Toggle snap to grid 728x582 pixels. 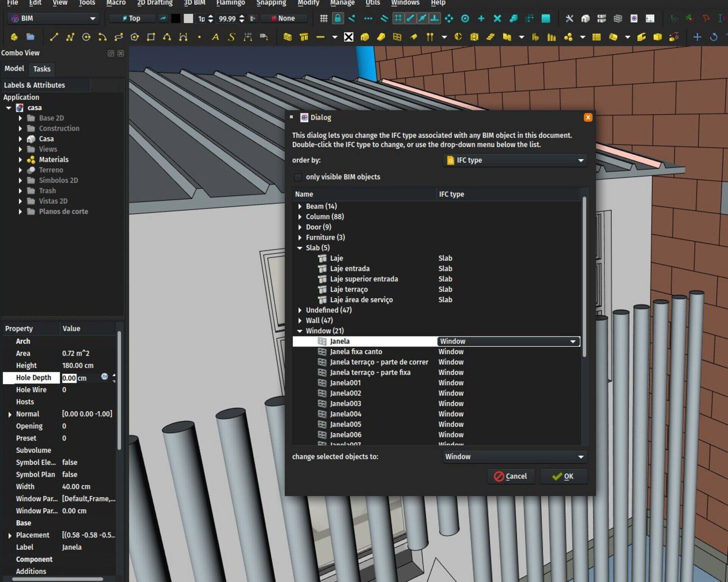point(398,18)
